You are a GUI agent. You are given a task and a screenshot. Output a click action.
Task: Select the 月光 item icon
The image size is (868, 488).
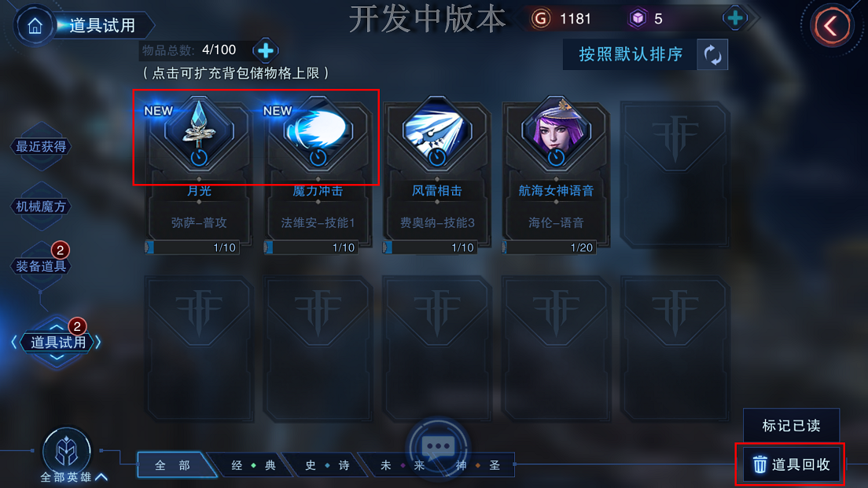coord(199,133)
